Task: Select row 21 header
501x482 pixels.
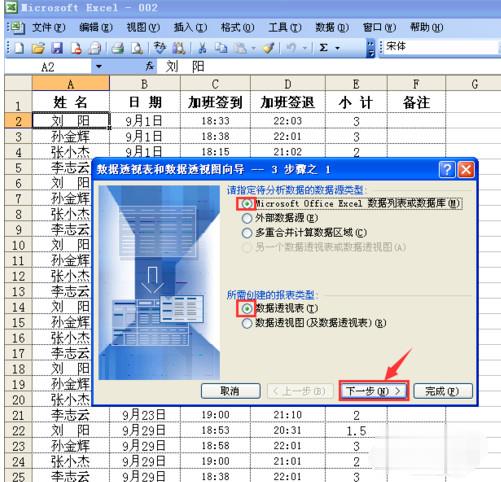Action: click(18, 415)
